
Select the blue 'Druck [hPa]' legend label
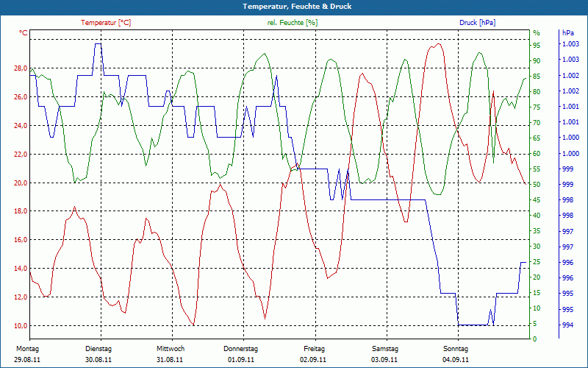pyautogui.click(x=477, y=23)
